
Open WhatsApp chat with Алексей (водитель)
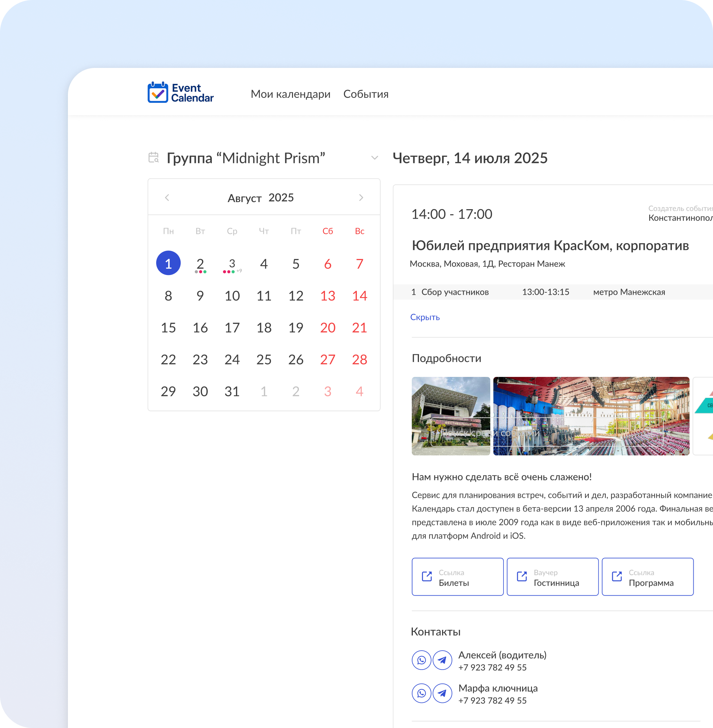pyautogui.click(x=421, y=660)
